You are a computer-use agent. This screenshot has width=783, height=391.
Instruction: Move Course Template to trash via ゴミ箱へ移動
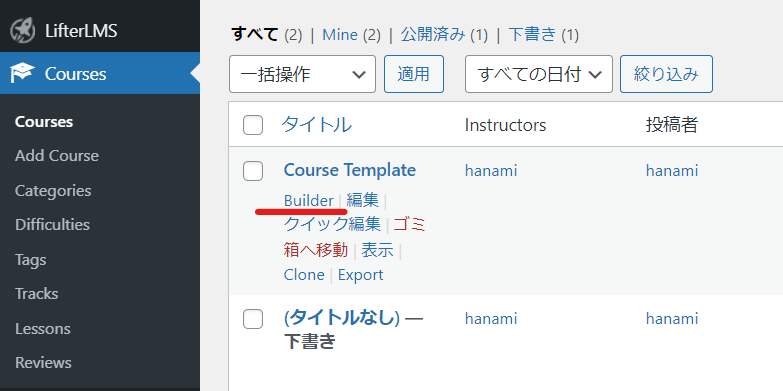[x=355, y=237]
